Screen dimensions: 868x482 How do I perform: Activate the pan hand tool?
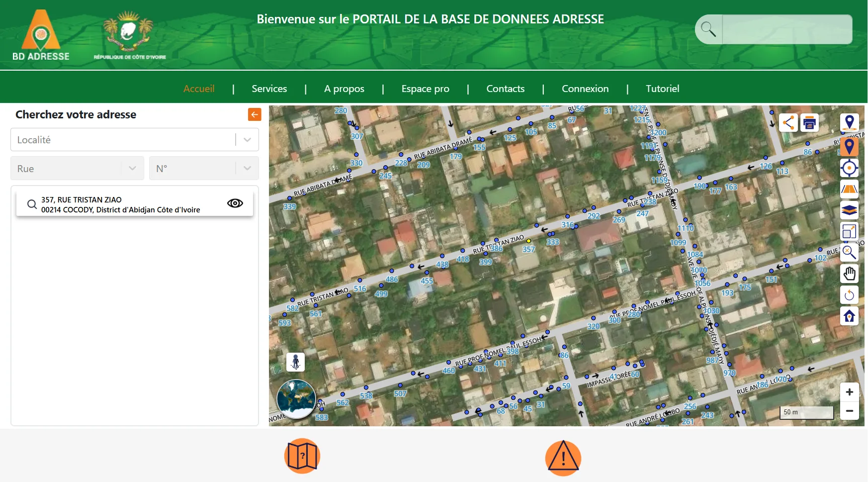pos(849,274)
